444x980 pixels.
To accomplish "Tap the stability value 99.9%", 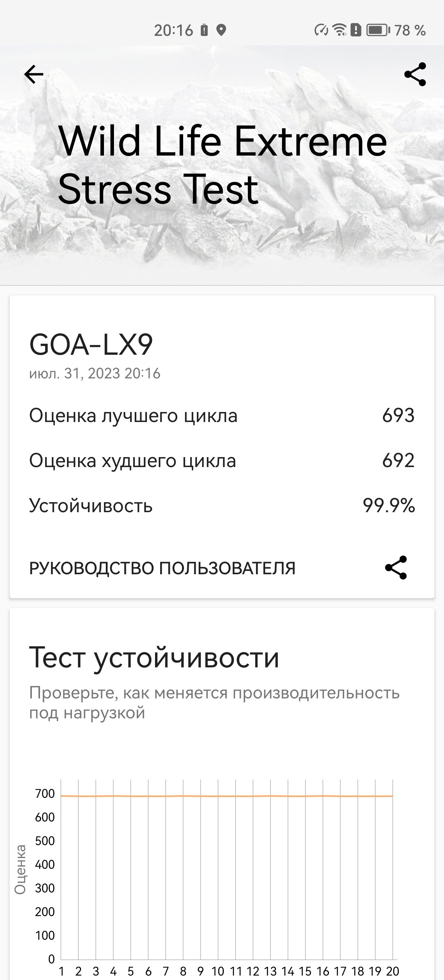I will point(389,506).
